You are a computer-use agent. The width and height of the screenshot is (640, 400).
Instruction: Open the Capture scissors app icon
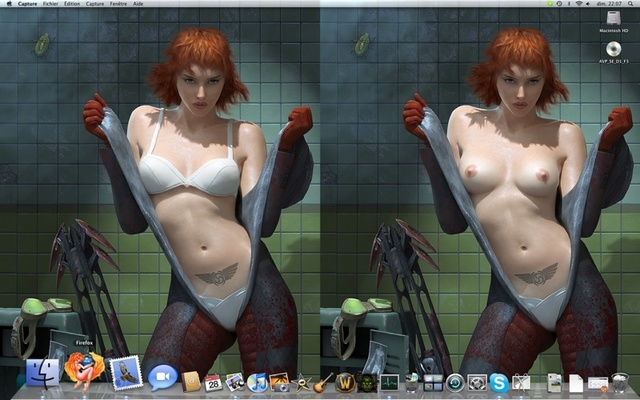(521, 382)
